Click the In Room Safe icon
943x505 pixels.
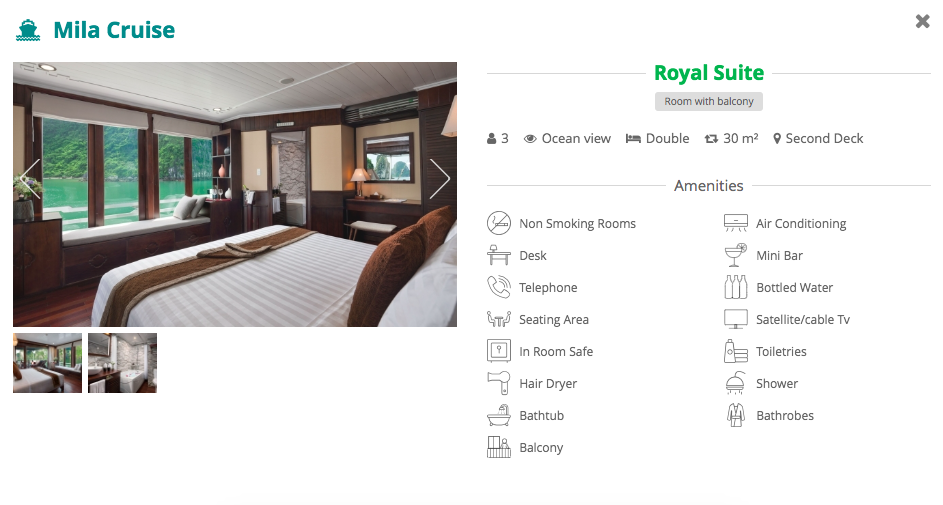coord(499,351)
